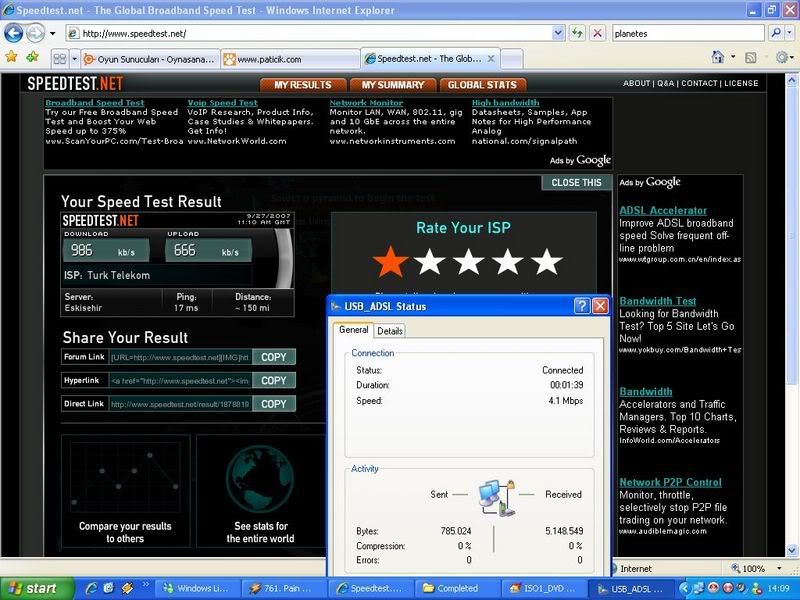Click the CONTACT link in the header
The width and height of the screenshot is (800, 600).
699,83
